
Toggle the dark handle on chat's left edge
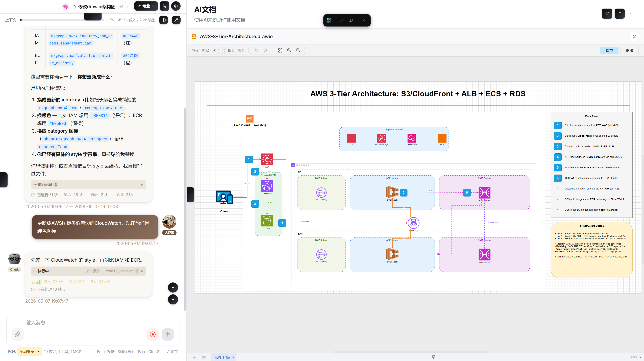4,180
